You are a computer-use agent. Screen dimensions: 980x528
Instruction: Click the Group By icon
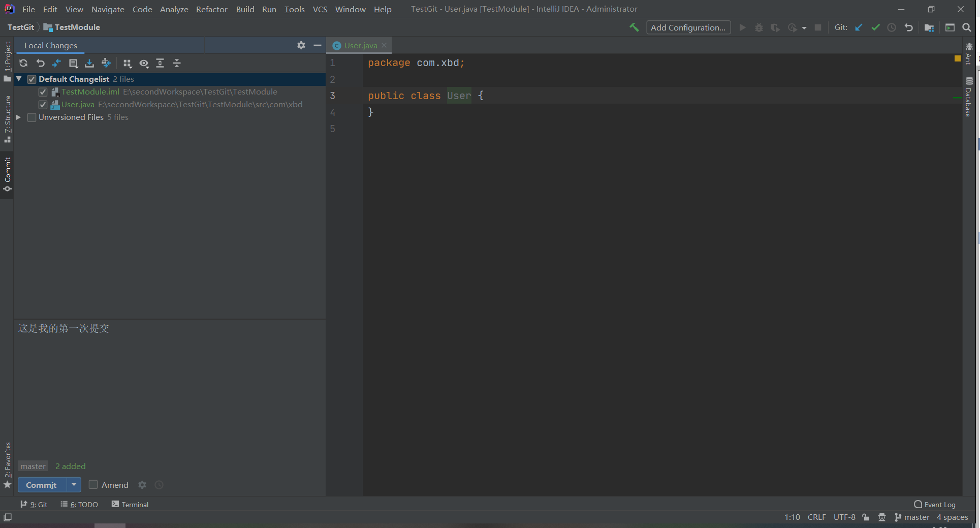(x=127, y=63)
